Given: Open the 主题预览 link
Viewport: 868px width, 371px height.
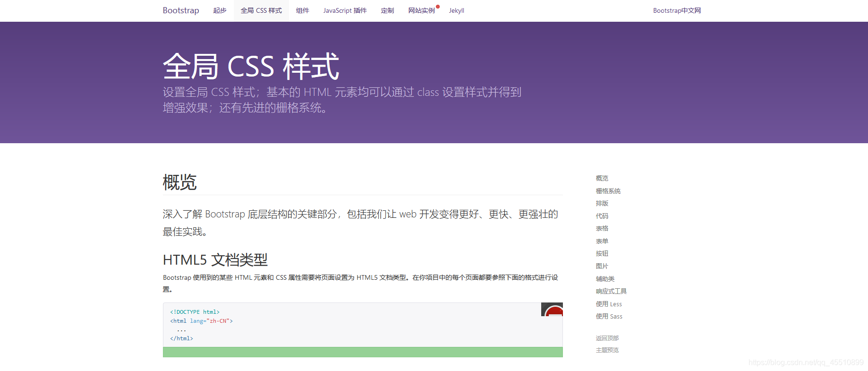Looking at the screenshot, I should coord(607,350).
